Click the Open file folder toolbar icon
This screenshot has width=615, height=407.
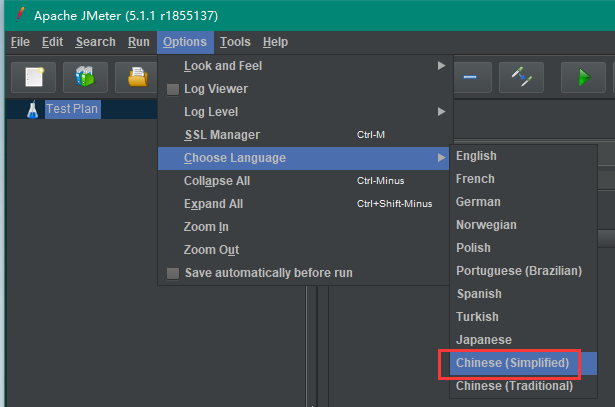click(x=137, y=77)
